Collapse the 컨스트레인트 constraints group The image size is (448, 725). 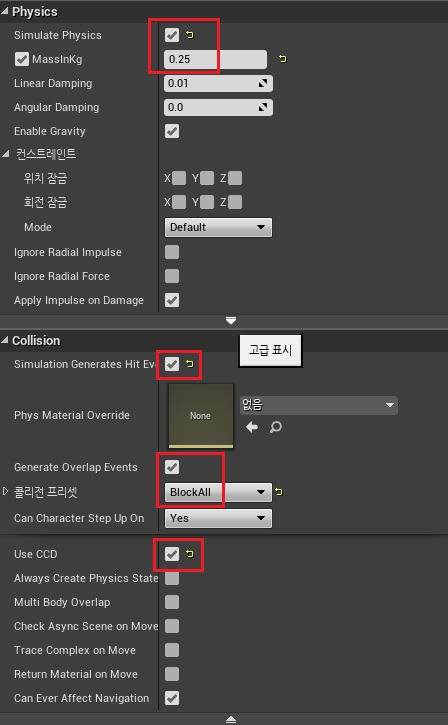click(6, 154)
